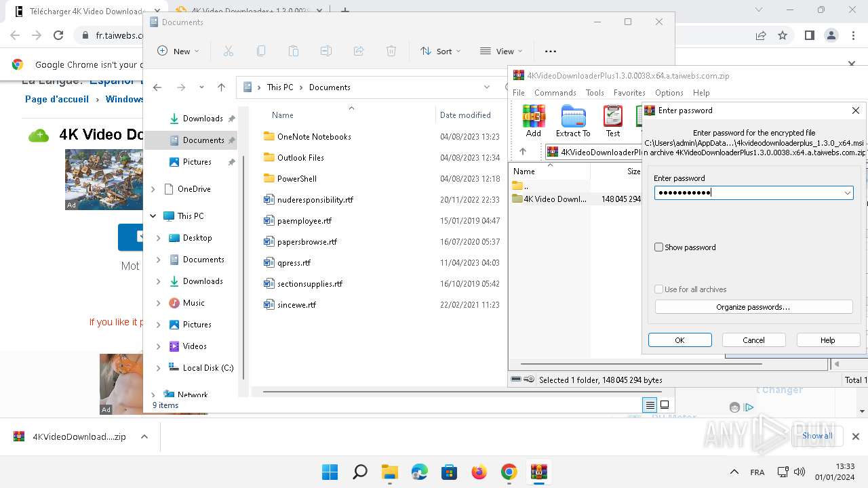Collapse the This PC tree node
868x488 pixels.
coord(154,216)
